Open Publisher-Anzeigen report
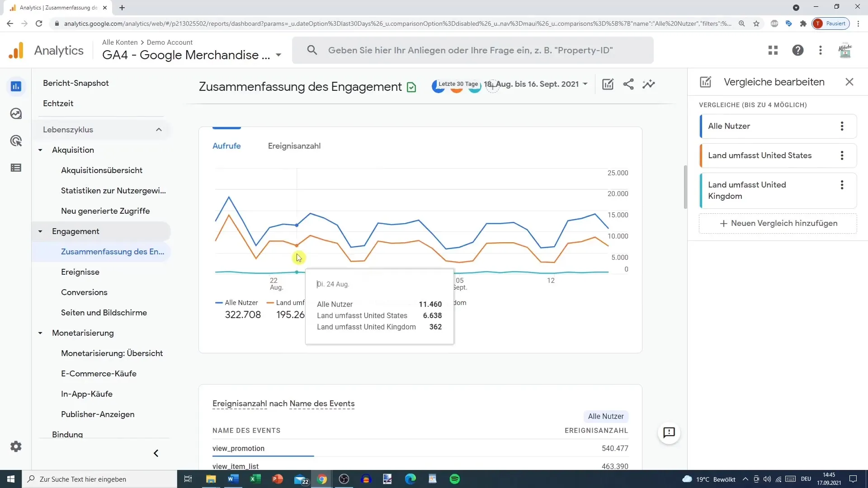 tap(98, 414)
